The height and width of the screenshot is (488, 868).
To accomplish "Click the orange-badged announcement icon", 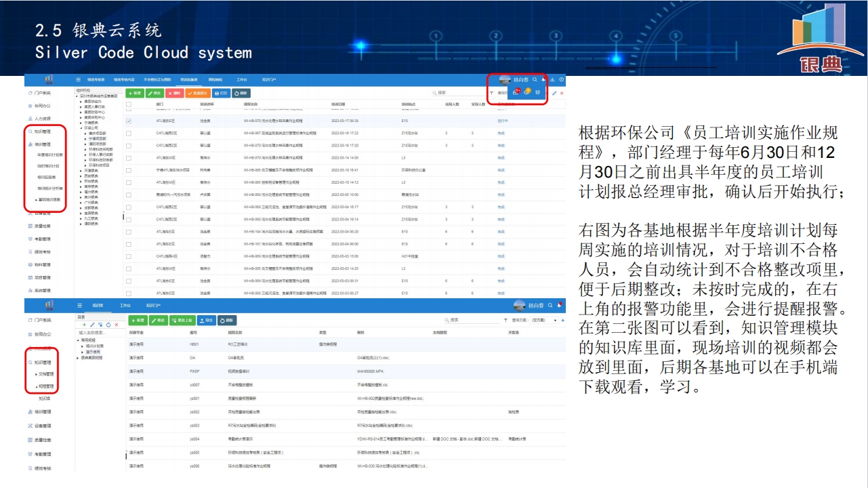I will (527, 92).
